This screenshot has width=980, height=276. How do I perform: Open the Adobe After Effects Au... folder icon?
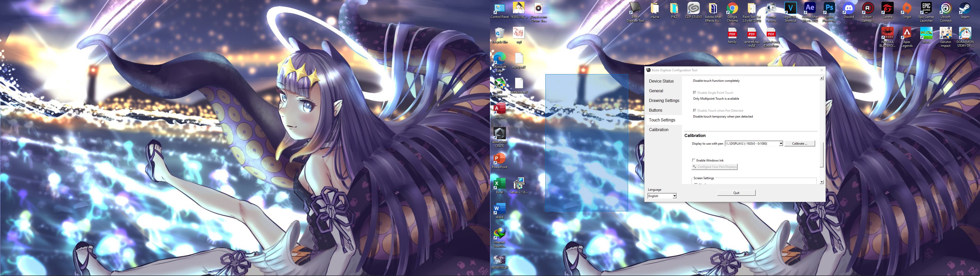click(713, 11)
